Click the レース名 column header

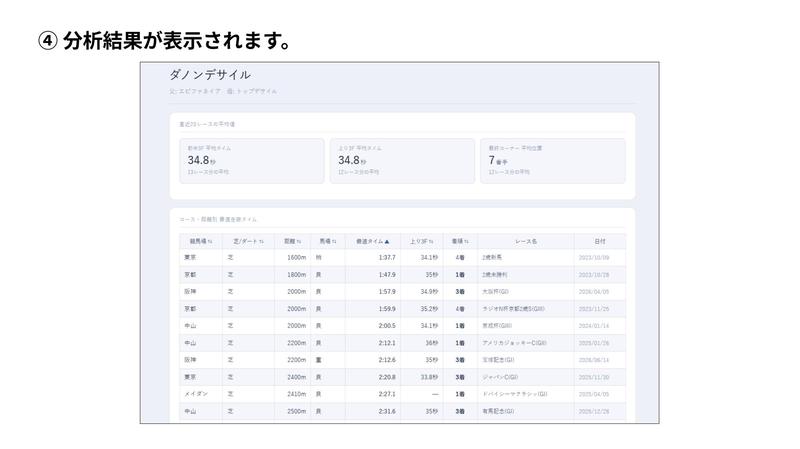pos(526,241)
